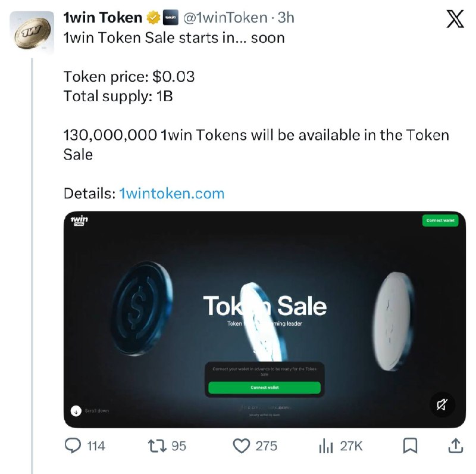Open the 1wintoken.com link

point(171,194)
